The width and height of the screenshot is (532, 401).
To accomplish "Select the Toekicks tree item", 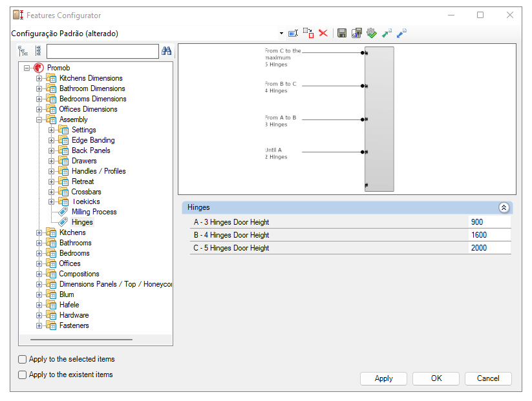I will coord(86,201).
